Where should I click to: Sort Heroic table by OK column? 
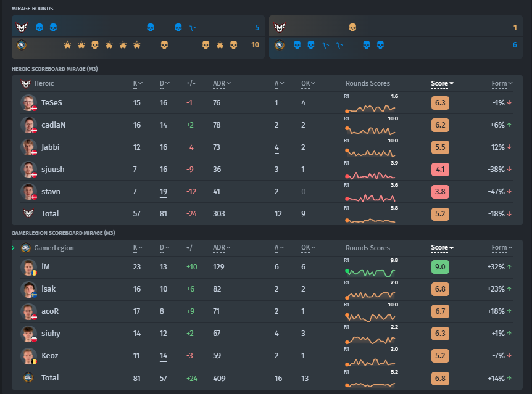click(x=308, y=83)
